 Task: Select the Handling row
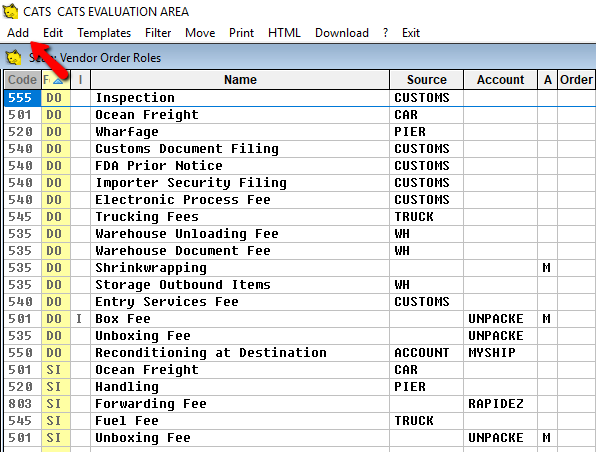point(300,387)
